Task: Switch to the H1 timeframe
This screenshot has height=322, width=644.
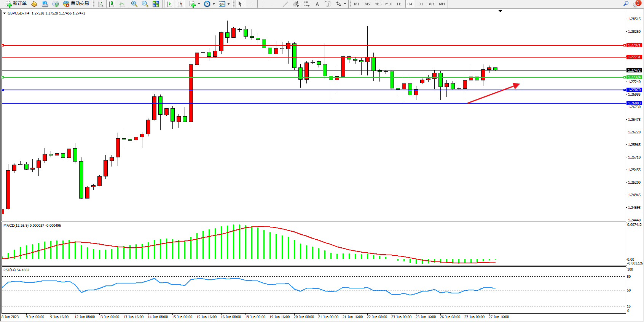Action: click(399, 4)
